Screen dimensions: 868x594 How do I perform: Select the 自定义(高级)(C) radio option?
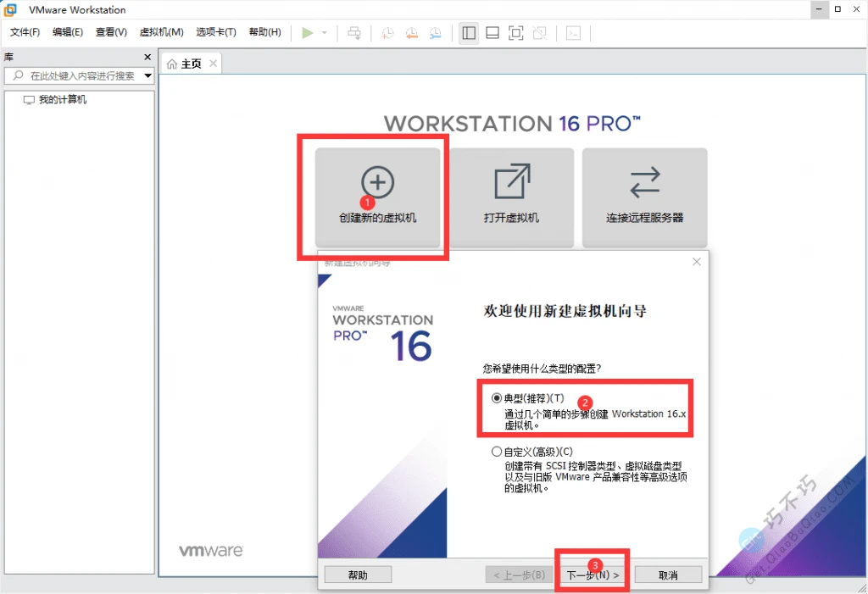point(497,452)
